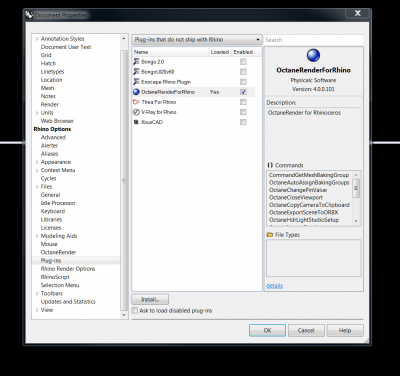Click the V-Ray for Rhino icon
400x376 pixels.
[x=136, y=112]
